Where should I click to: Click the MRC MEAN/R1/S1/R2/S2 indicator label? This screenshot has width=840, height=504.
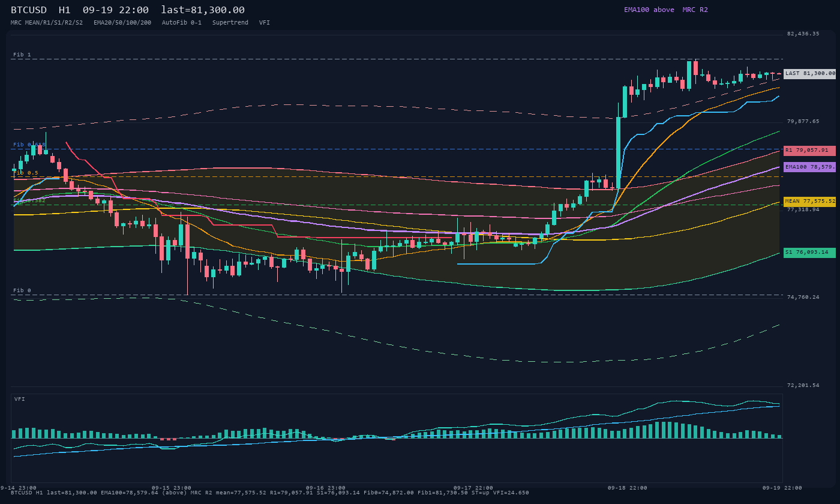47,23
